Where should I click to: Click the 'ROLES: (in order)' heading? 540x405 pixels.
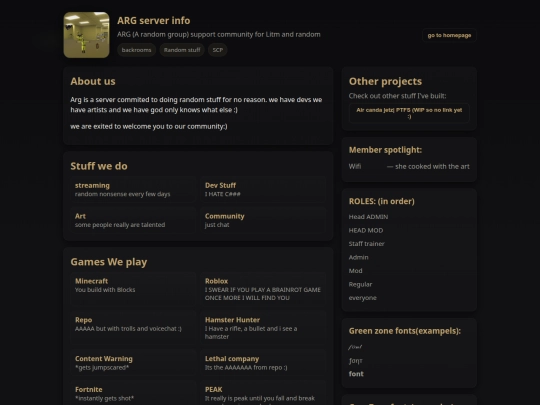click(x=382, y=201)
